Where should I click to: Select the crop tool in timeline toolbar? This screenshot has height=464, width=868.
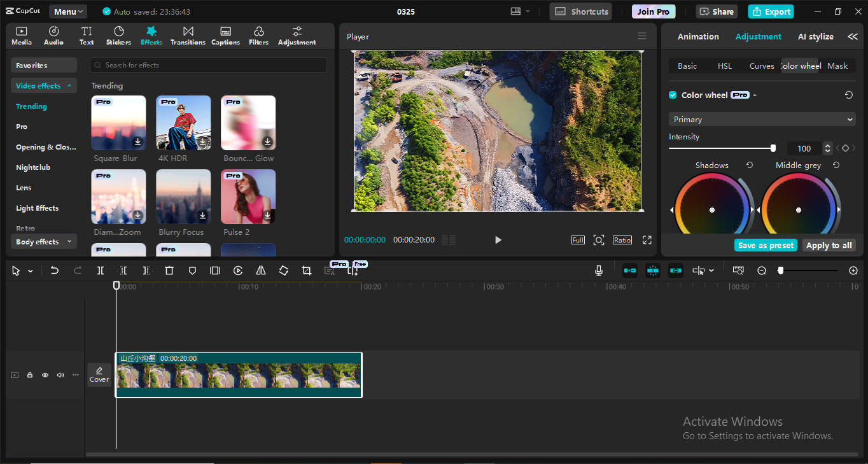(x=307, y=271)
